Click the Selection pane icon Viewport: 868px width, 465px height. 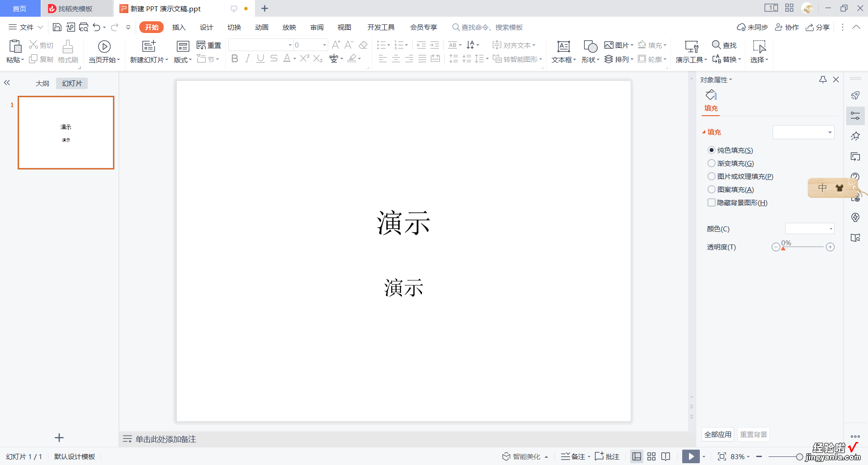click(759, 46)
